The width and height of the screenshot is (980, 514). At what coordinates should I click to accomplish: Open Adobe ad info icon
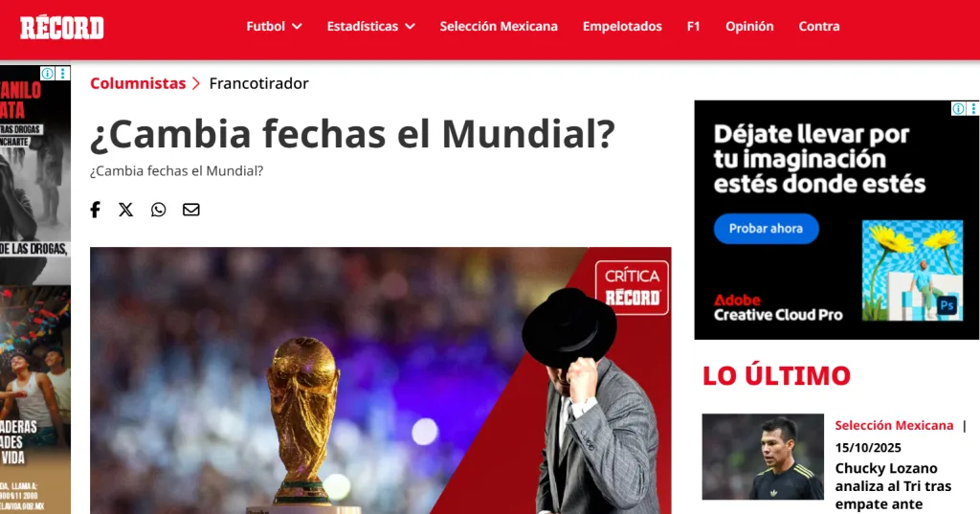coord(958,109)
